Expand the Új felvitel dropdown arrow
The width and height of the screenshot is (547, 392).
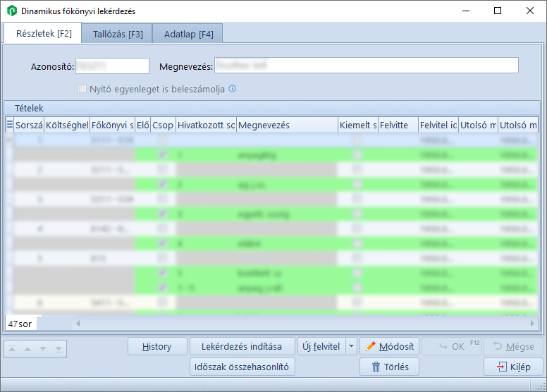tap(352, 346)
